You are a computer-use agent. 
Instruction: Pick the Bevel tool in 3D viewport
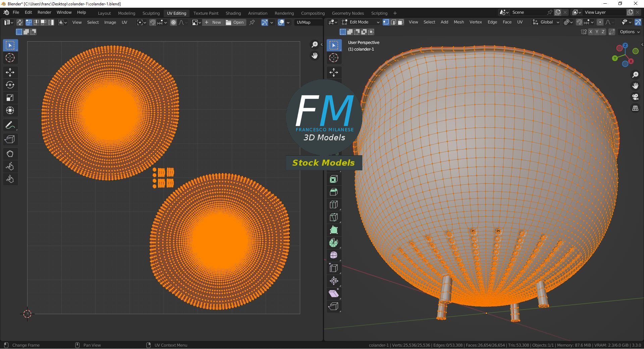pos(334,192)
